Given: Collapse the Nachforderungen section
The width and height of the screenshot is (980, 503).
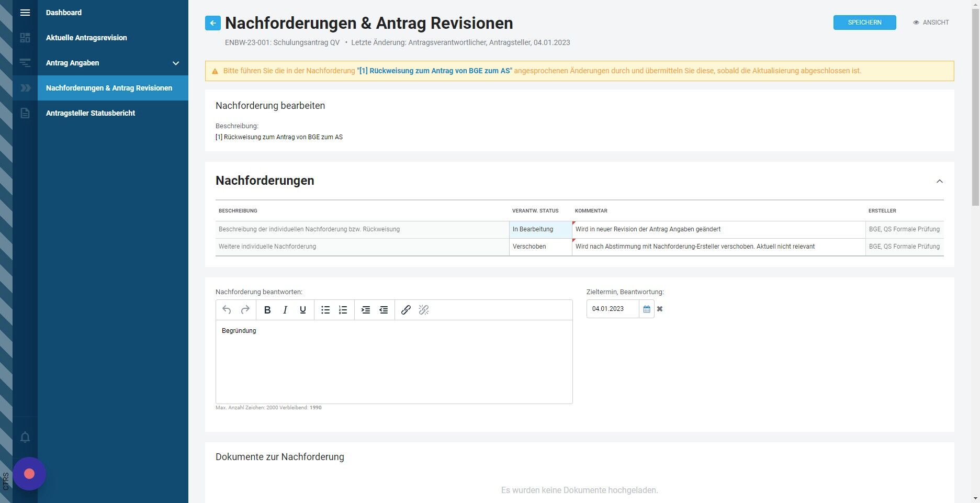Looking at the screenshot, I should [x=940, y=181].
